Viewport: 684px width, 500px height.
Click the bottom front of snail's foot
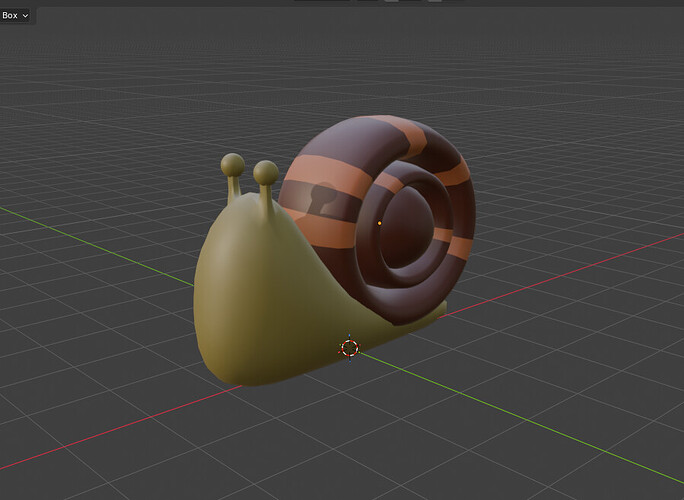240,375
